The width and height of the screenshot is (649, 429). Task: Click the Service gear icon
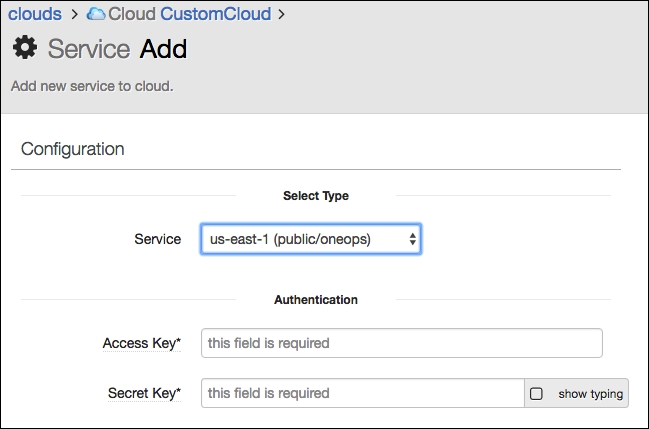25,48
